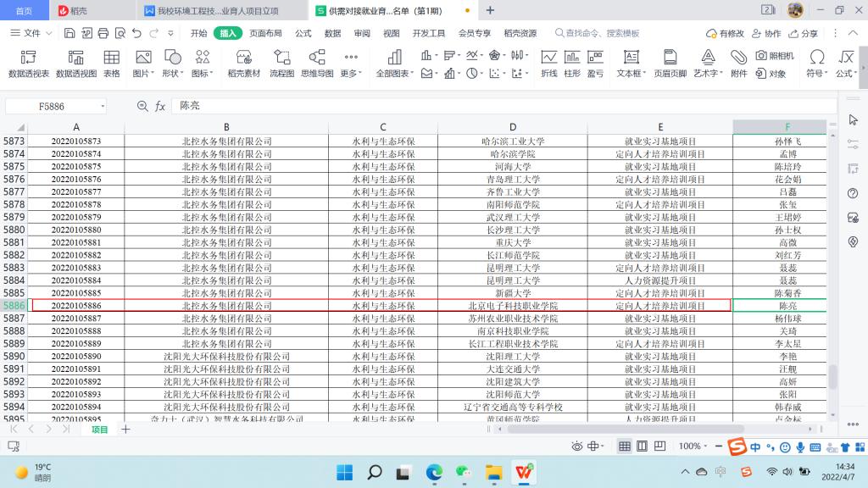
Task: Toggle eye protection mode in status bar
Action: [x=578, y=446]
